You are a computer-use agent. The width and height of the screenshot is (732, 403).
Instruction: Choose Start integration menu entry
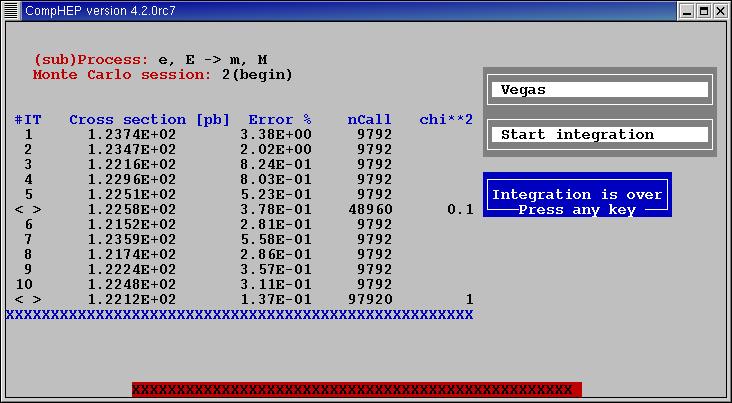coord(600,134)
